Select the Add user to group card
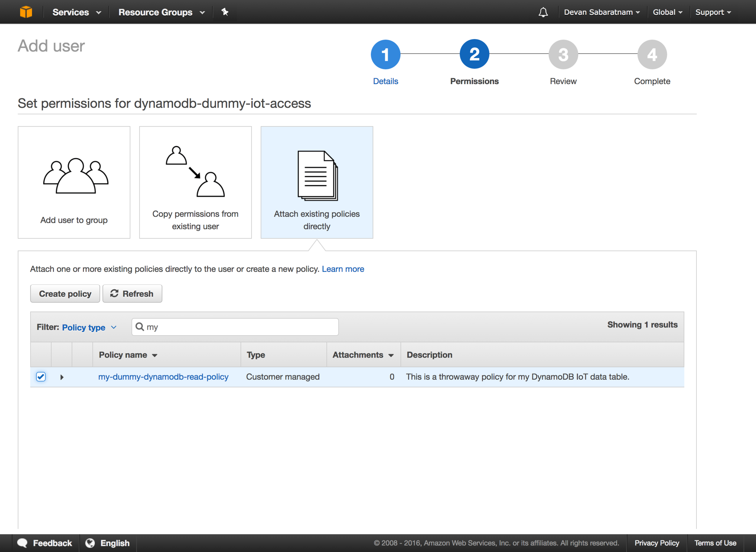The image size is (756, 552). (74, 182)
